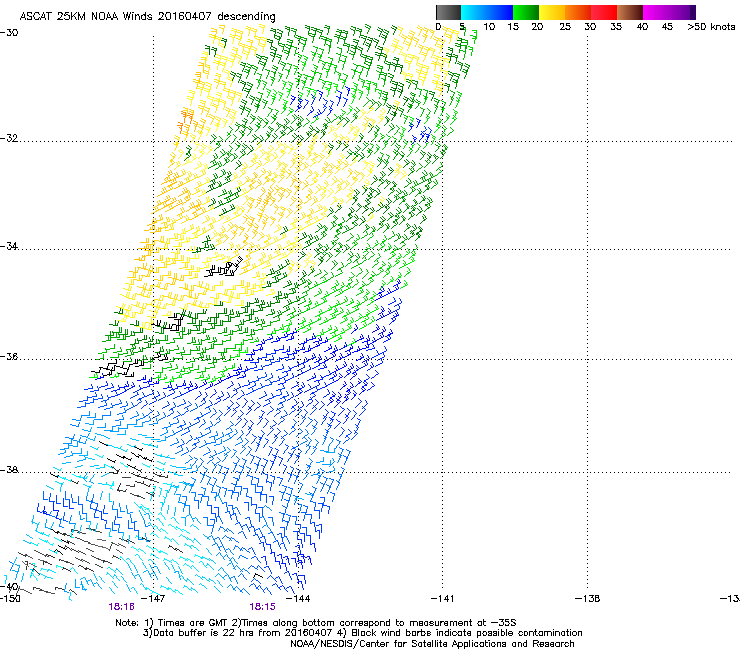This screenshot has height=650, width=740.
Task: Click the blue 10-15 knots legend segment
Action: (x=500, y=12)
